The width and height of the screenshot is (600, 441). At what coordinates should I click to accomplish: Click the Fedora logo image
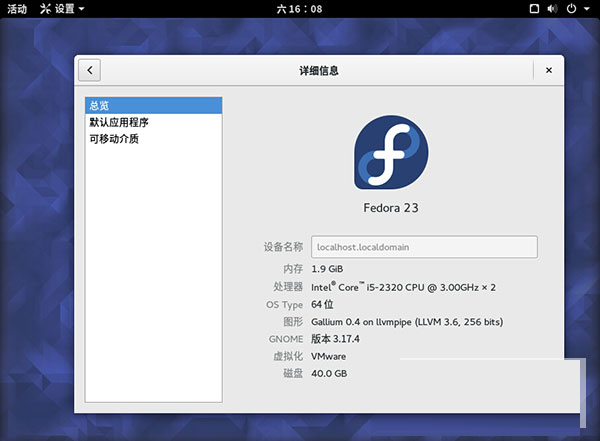(391, 152)
